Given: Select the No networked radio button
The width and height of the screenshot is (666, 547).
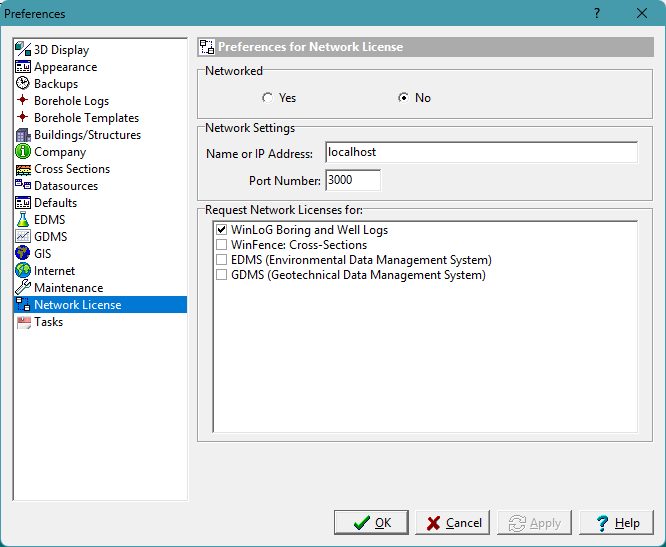Looking at the screenshot, I should pyautogui.click(x=403, y=98).
